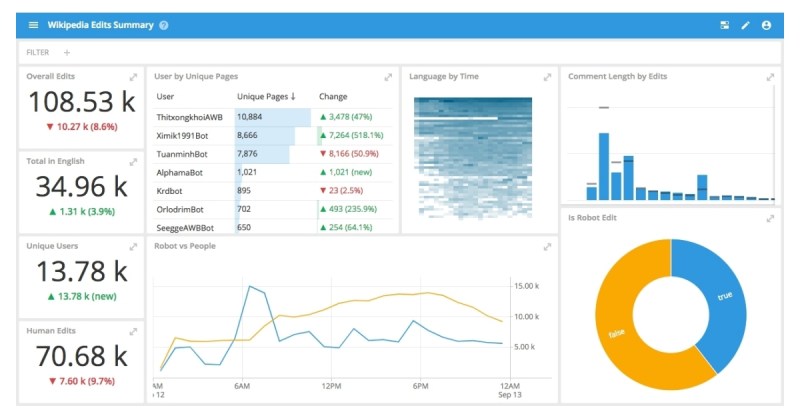
Task: Click the Wikipedia Edits Summary title
Action: tap(101, 25)
